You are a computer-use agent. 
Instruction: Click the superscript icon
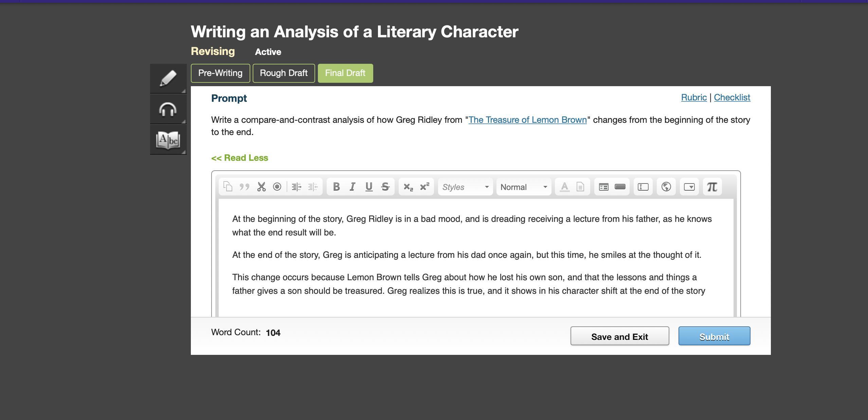tap(424, 187)
